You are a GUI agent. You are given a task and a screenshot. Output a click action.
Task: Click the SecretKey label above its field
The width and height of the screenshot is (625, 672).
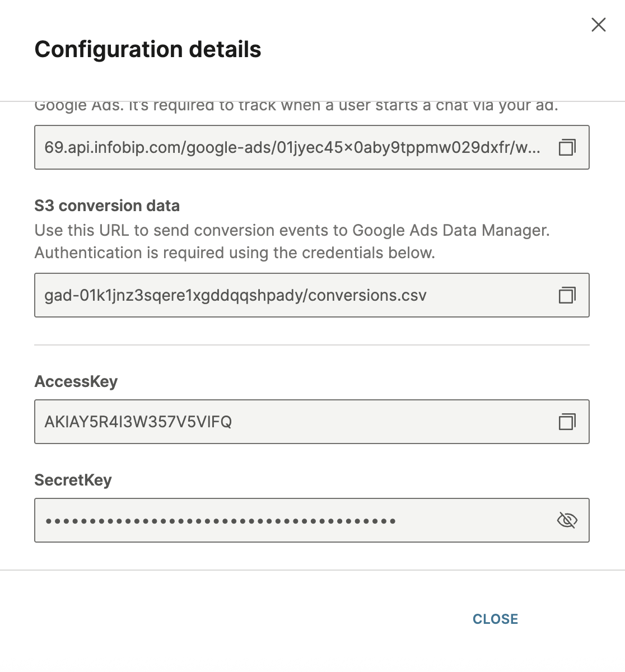(x=73, y=480)
